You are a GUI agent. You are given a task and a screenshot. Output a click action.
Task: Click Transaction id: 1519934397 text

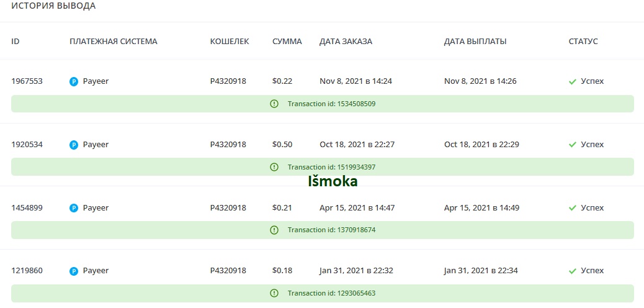(x=331, y=167)
